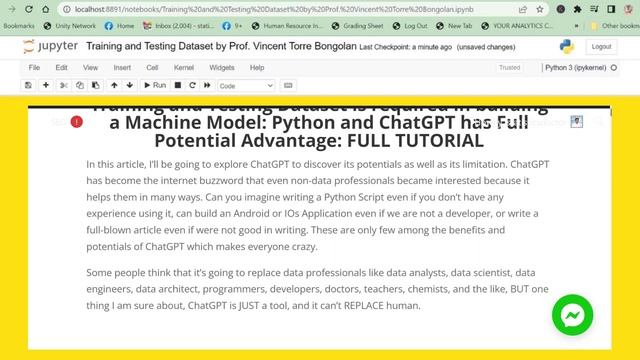Open the Cell menu

click(x=152, y=68)
